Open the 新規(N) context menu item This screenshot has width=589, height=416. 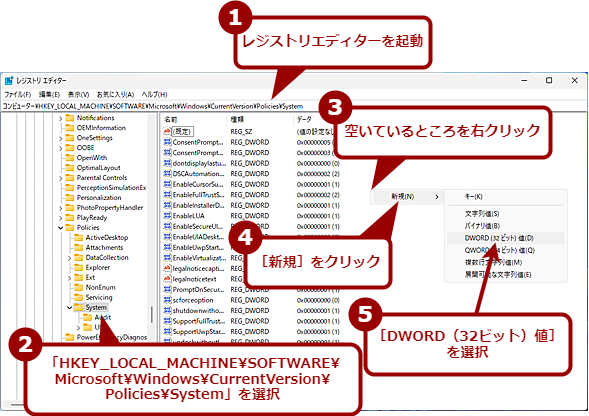click(x=407, y=197)
